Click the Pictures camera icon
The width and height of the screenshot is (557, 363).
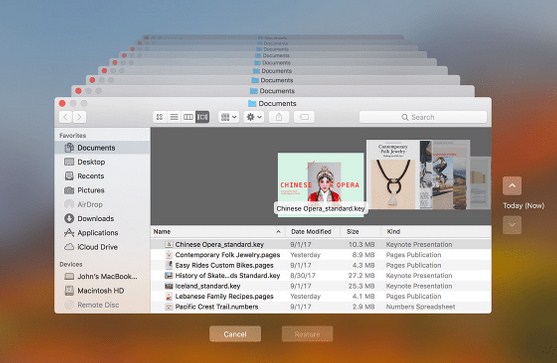pyautogui.click(x=69, y=190)
